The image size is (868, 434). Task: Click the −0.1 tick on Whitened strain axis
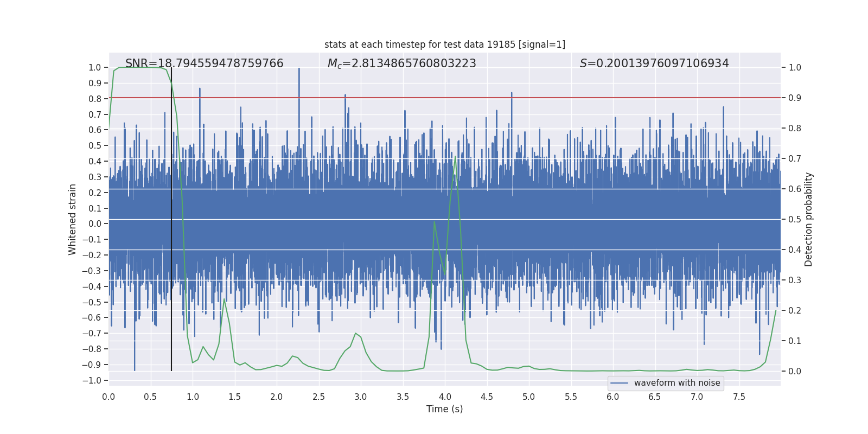click(92, 239)
